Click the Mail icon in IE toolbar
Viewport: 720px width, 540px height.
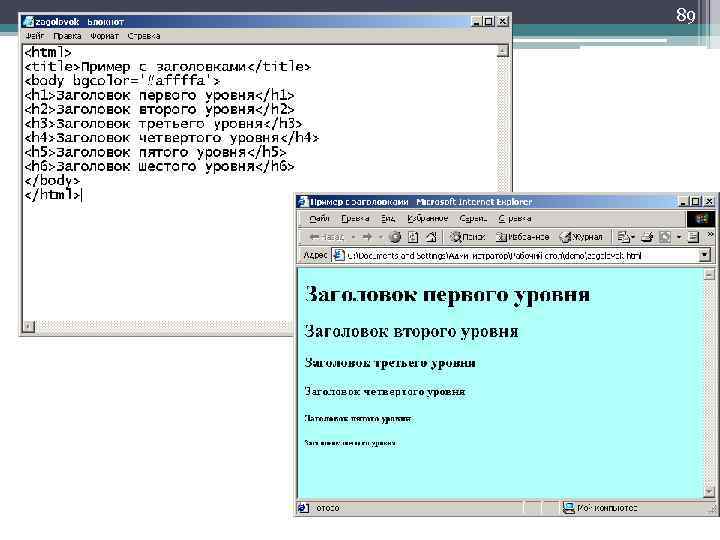623,237
